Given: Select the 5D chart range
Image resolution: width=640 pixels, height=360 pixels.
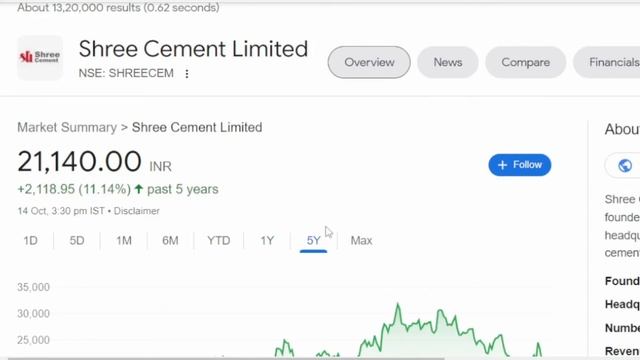Looking at the screenshot, I should (77, 240).
